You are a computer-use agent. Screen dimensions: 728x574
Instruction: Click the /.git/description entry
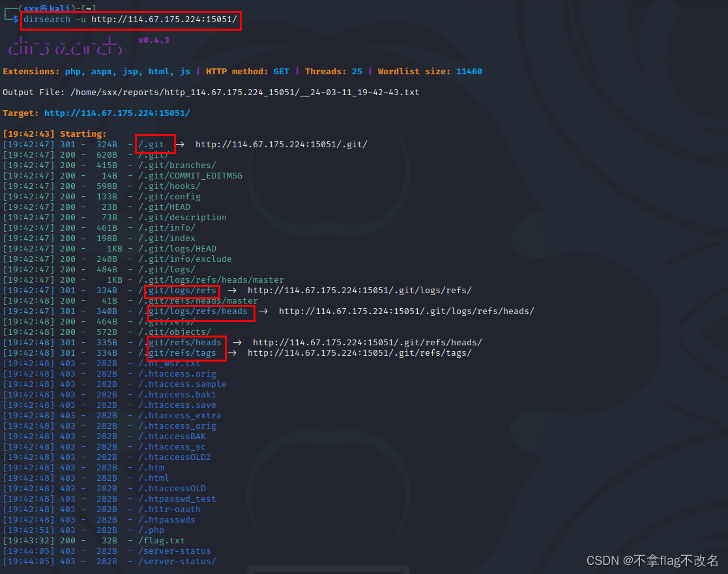182,218
